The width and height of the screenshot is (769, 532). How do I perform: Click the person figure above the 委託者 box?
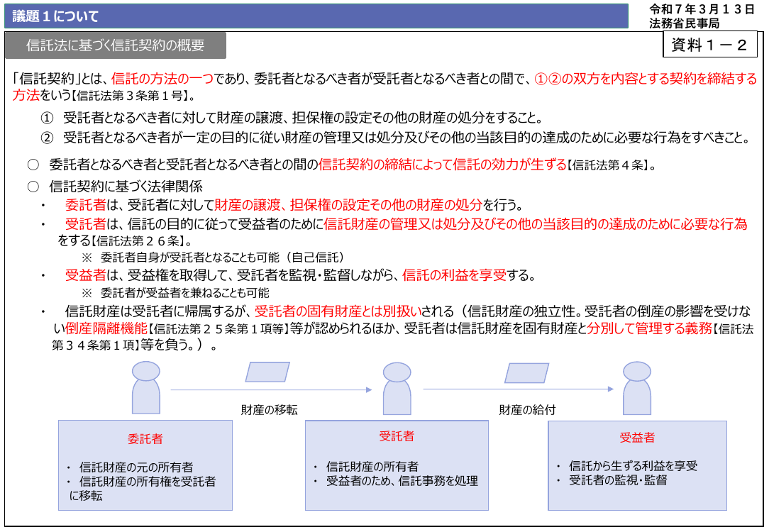coord(145,387)
